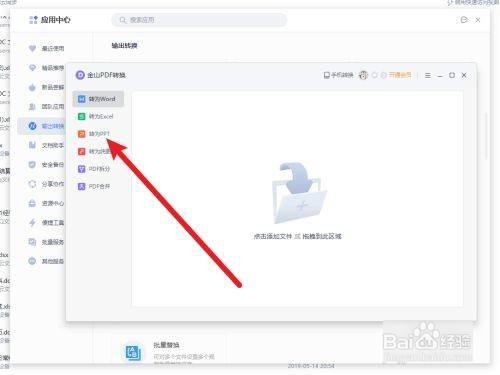This screenshot has width=500, height=375.
Task: Click the orange 开通会员 link
Action: 400,75
